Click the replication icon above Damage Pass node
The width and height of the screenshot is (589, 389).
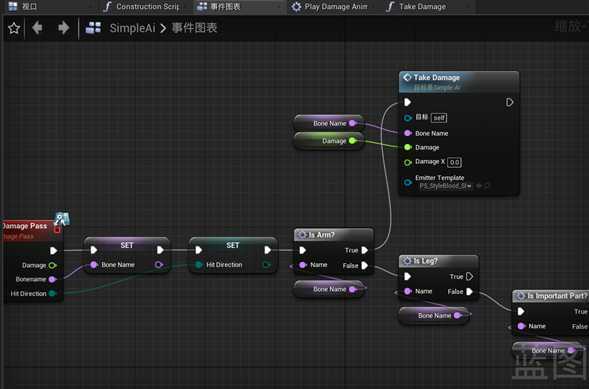tap(62, 219)
